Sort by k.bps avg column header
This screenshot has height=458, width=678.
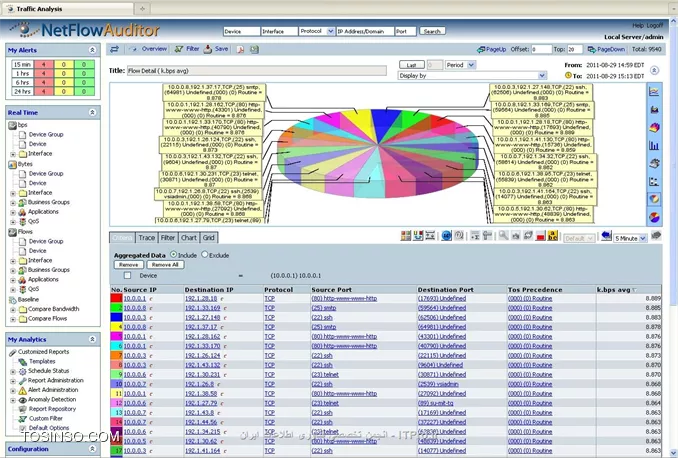point(617,290)
